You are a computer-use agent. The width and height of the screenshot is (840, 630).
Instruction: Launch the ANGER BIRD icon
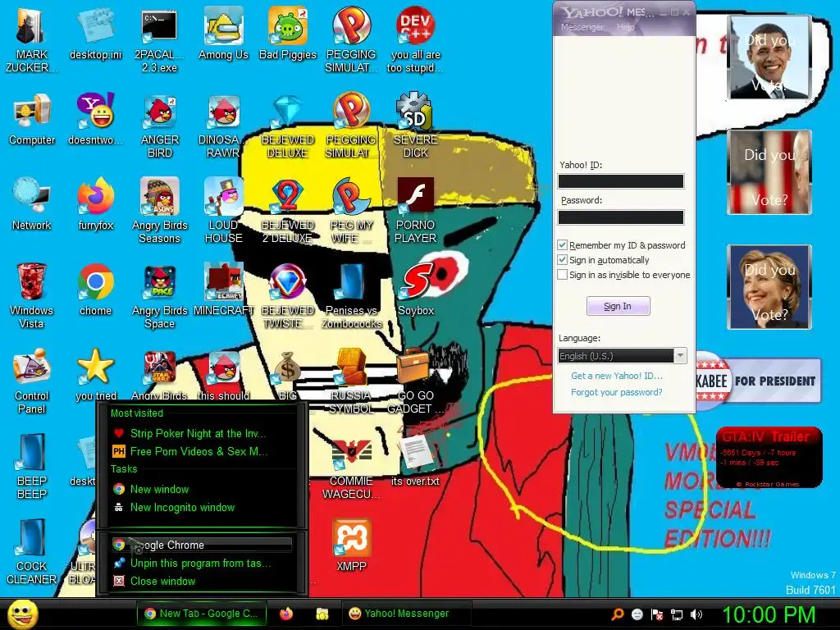click(160, 126)
